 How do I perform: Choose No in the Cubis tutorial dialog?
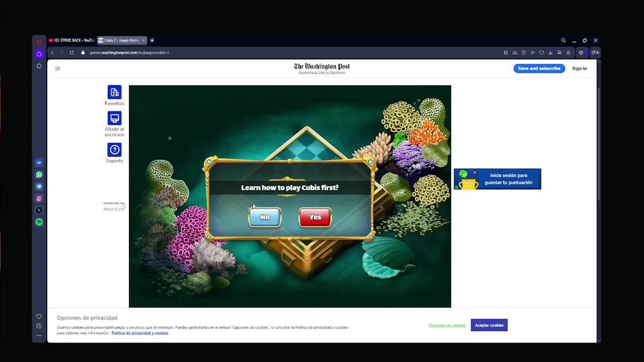[265, 217]
